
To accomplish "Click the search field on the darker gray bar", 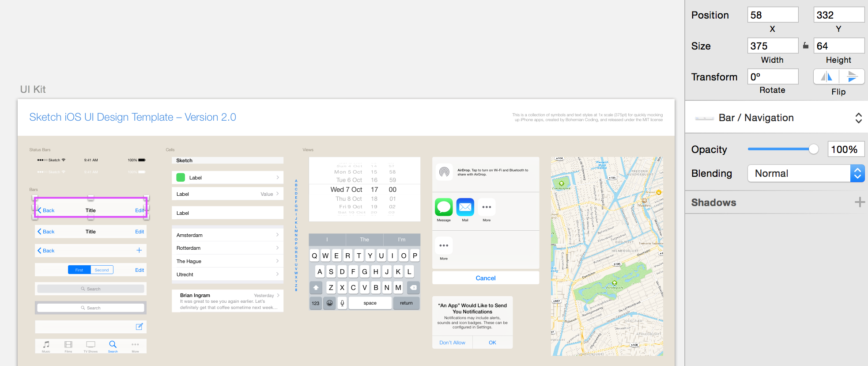I will click(x=91, y=308).
